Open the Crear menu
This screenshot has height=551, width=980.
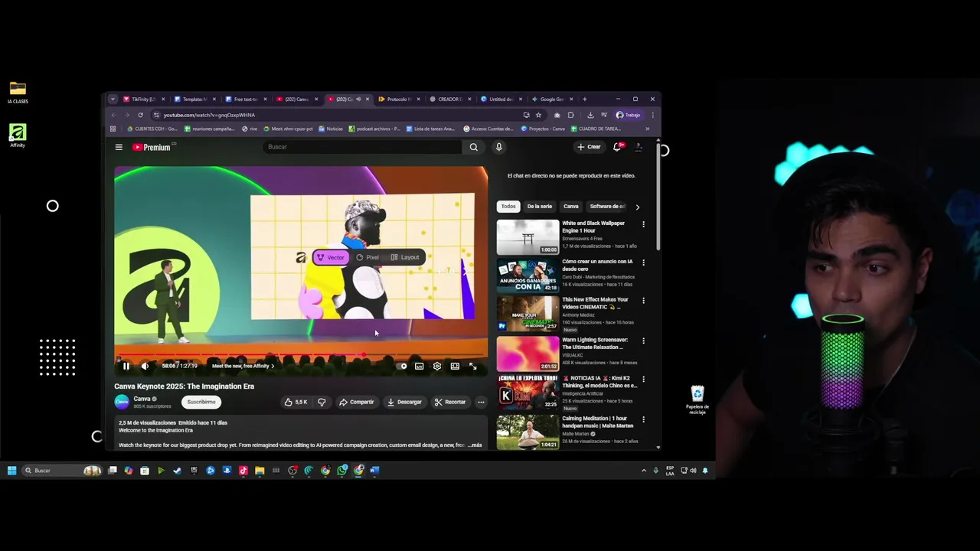589,147
